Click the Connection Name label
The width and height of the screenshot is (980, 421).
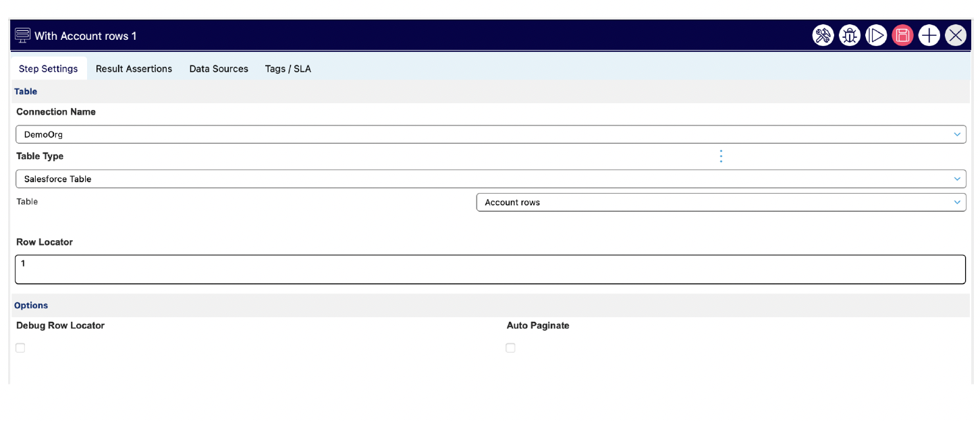click(x=56, y=112)
